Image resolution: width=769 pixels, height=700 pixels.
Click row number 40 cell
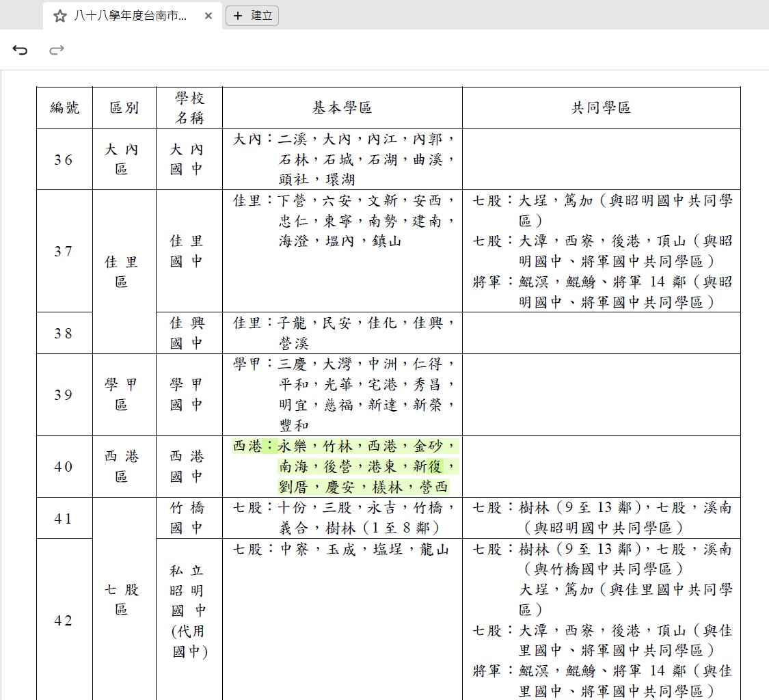64,467
